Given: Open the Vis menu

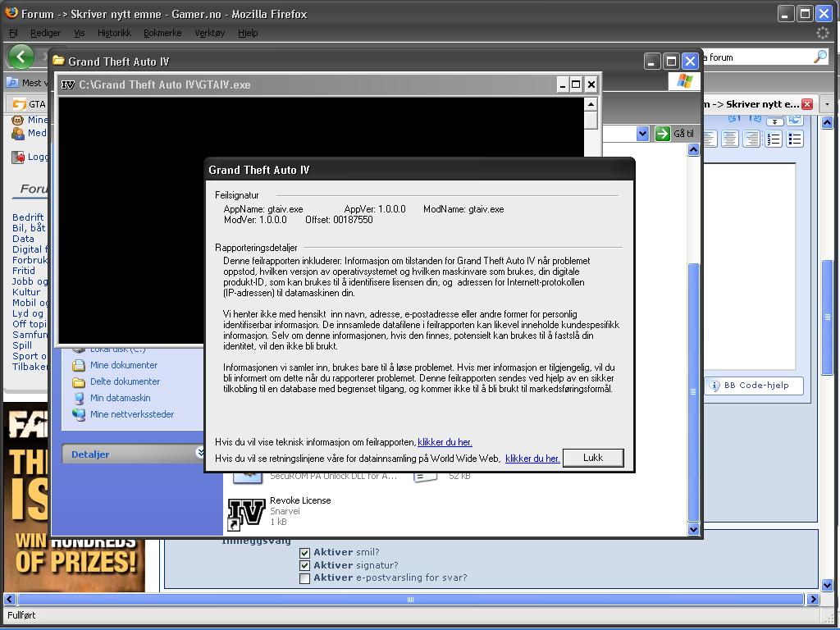Looking at the screenshot, I should [x=80, y=33].
